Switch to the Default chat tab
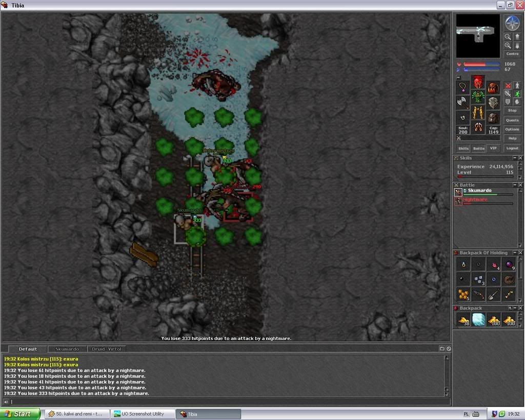The height and width of the screenshot is (420, 525). tap(28, 349)
